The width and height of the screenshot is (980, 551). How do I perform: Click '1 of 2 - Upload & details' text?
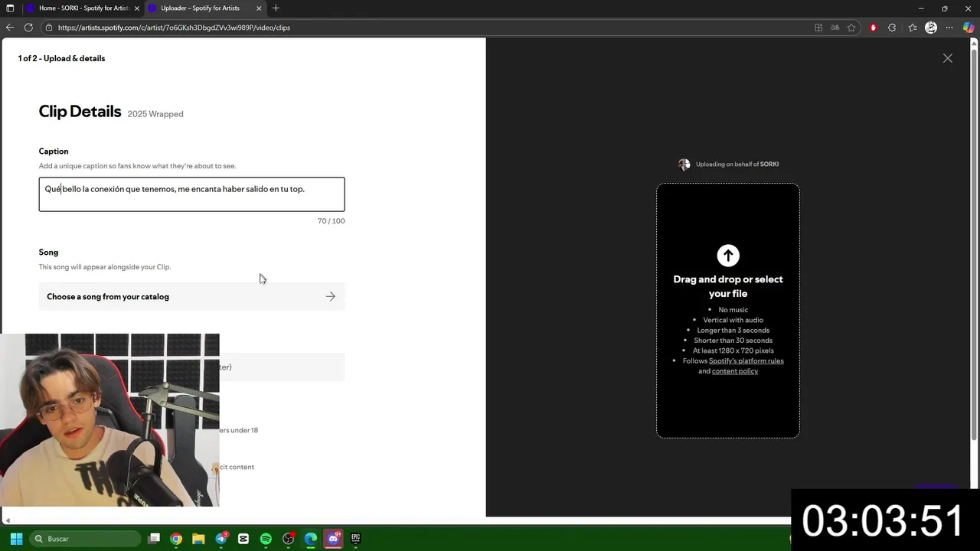[61, 58]
